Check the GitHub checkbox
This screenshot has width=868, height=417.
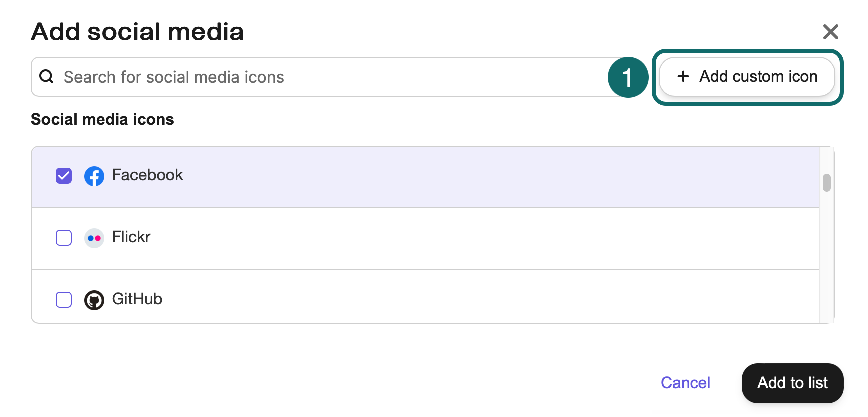pos(63,300)
